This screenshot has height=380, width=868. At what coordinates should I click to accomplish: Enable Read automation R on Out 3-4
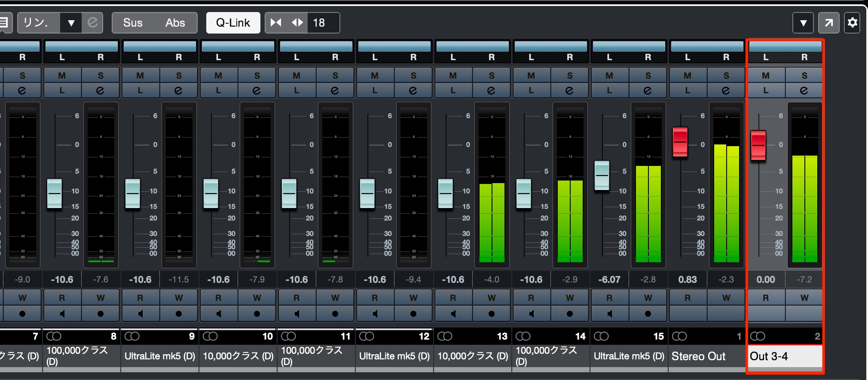(x=766, y=297)
